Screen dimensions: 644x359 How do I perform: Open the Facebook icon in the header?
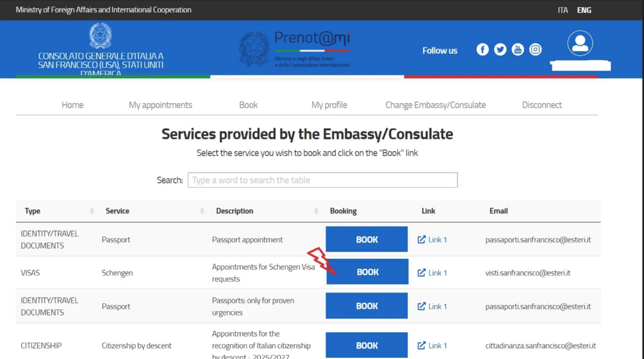click(483, 49)
